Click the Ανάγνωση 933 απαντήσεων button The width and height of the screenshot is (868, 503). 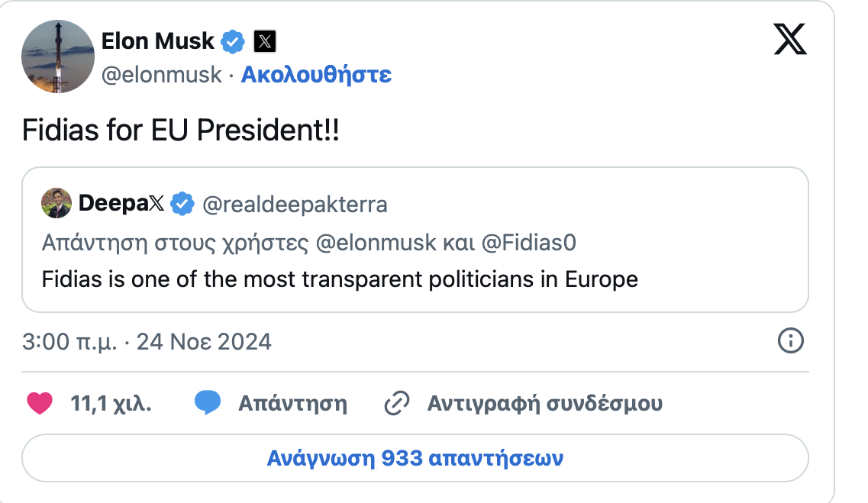(415, 459)
